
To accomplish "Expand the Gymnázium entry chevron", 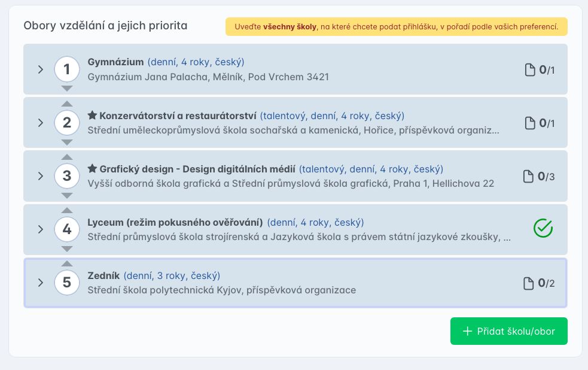I will [41, 69].
